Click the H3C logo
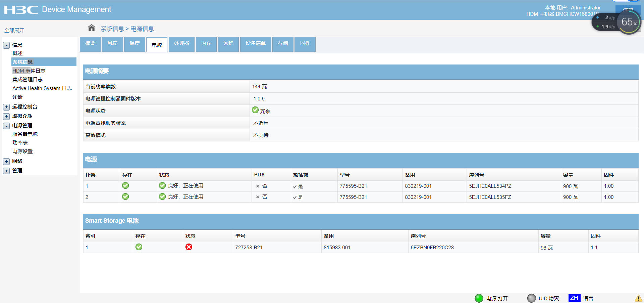644x303 pixels. coord(21,10)
